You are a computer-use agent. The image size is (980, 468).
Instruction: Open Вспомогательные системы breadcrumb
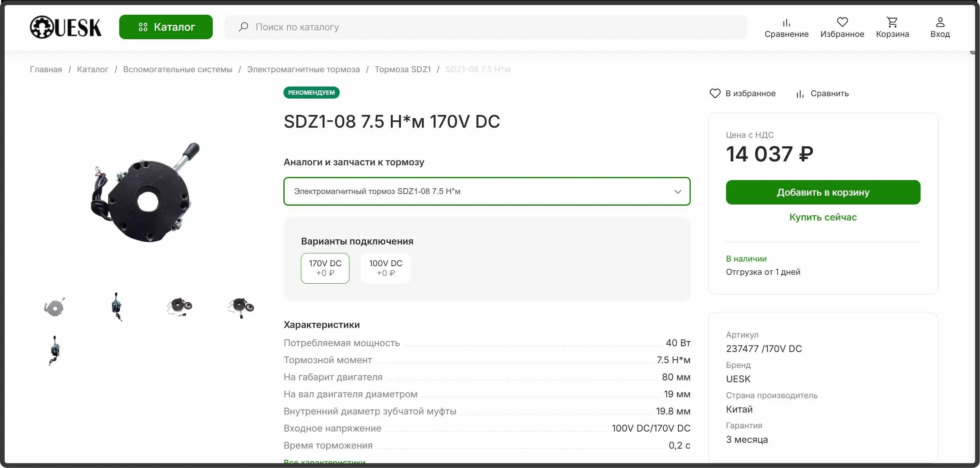[x=177, y=69]
